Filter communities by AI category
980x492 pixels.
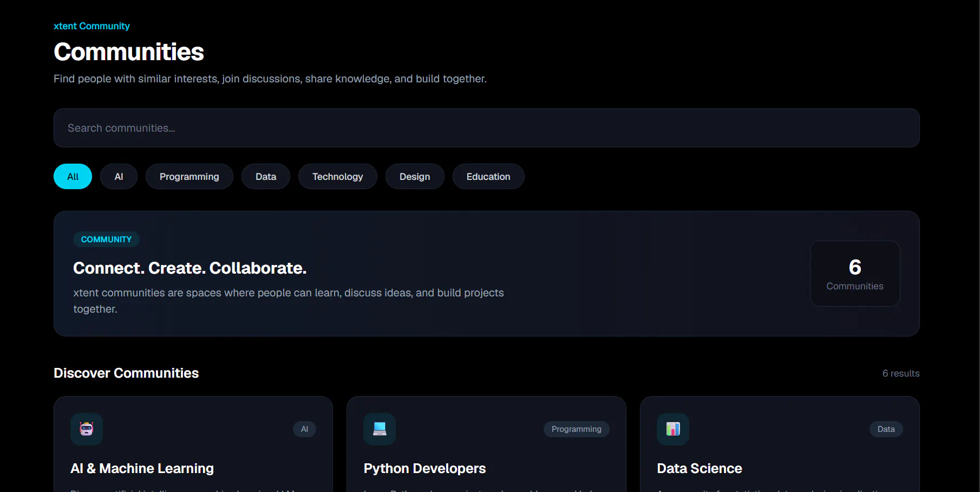pyautogui.click(x=119, y=177)
